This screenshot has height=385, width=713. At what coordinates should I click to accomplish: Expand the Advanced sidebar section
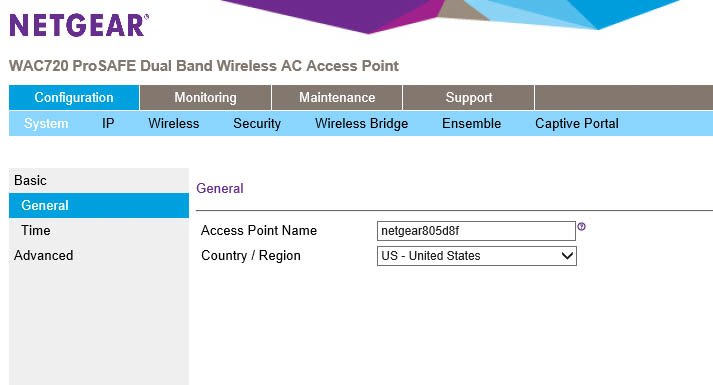(x=44, y=255)
